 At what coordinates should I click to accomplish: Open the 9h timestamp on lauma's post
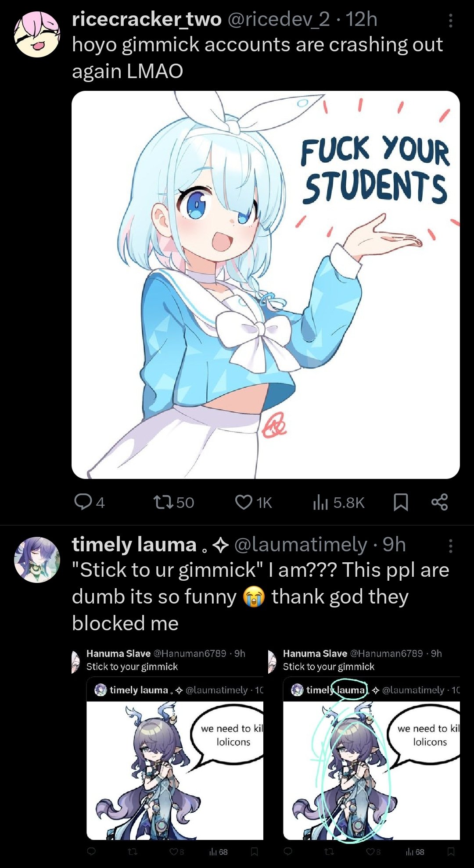tap(394, 545)
